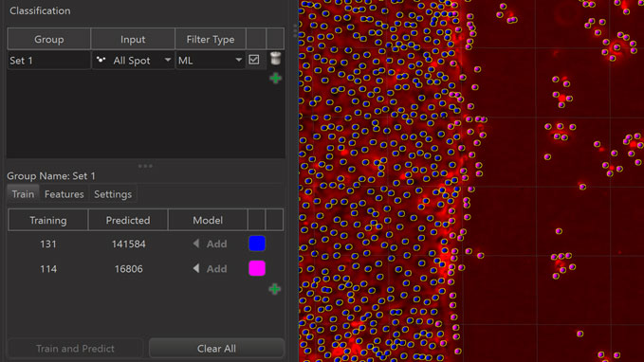
Task: Click the Predicted column header
Action: click(x=128, y=220)
